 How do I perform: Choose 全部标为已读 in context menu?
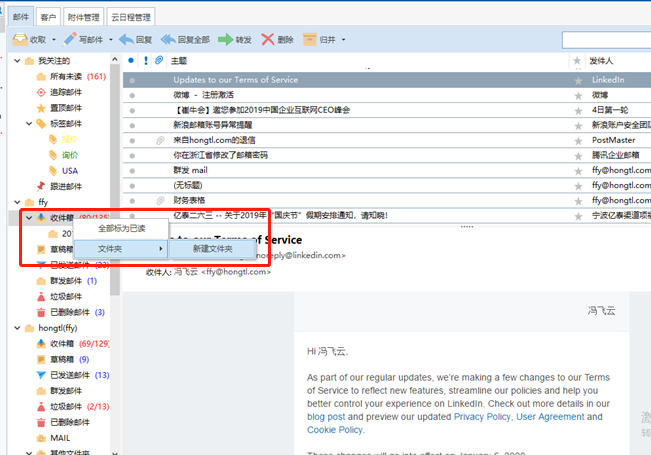[x=121, y=228]
